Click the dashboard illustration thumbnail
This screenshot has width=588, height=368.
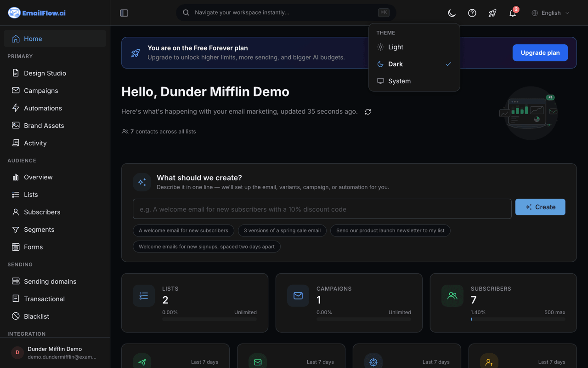point(529,112)
